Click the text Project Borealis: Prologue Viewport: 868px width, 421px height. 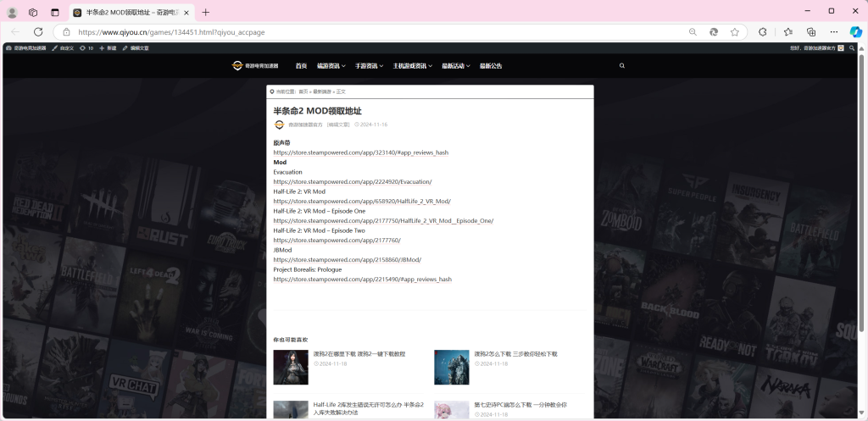(307, 269)
